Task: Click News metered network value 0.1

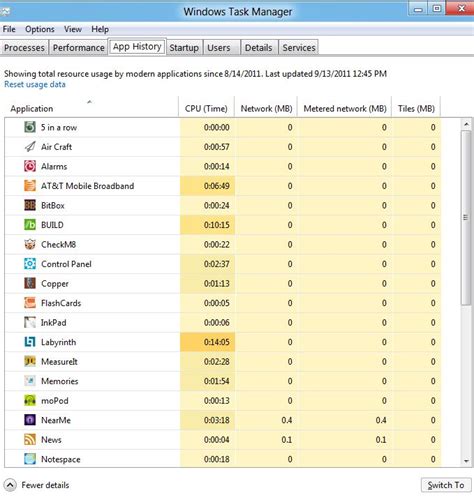Action: tap(381, 440)
